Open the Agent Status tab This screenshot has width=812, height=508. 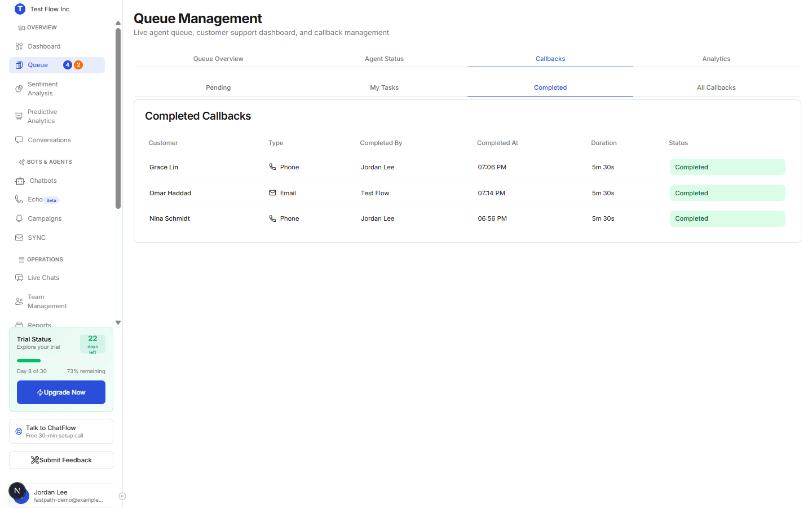click(384, 59)
